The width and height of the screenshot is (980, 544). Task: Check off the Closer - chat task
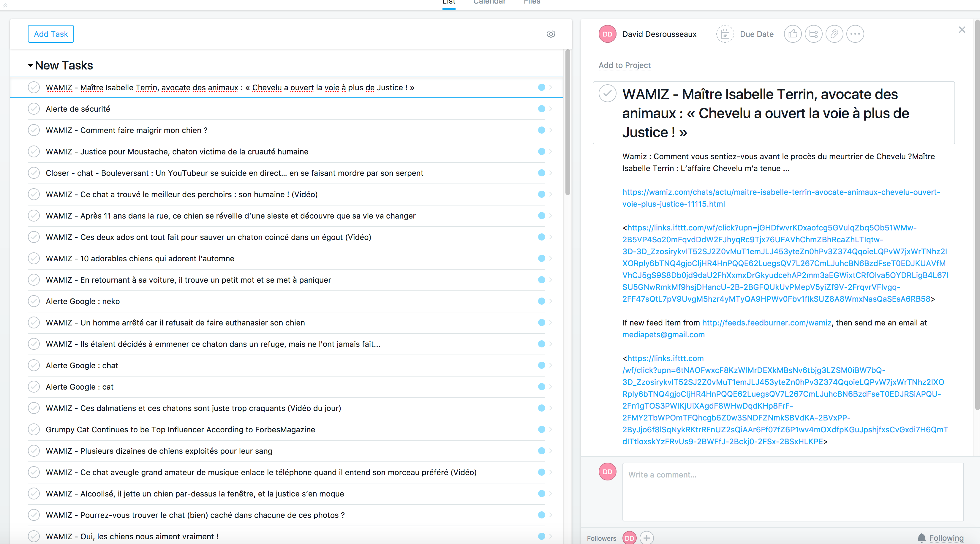click(x=34, y=173)
